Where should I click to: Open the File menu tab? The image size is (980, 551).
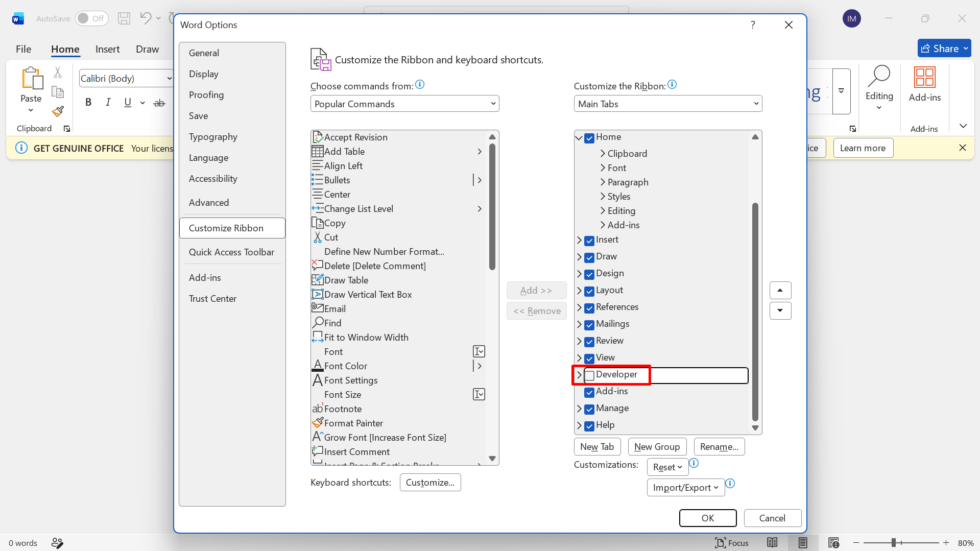coord(23,49)
